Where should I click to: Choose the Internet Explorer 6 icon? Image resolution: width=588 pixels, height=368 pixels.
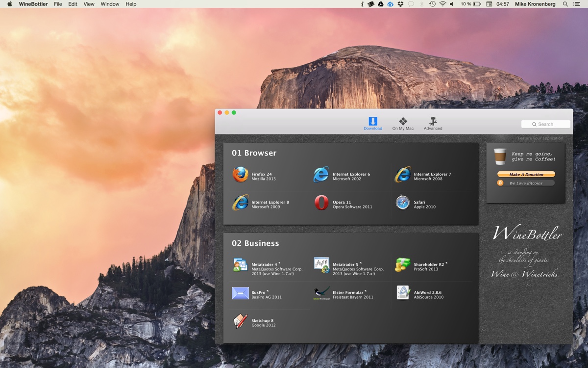pos(321,174)
